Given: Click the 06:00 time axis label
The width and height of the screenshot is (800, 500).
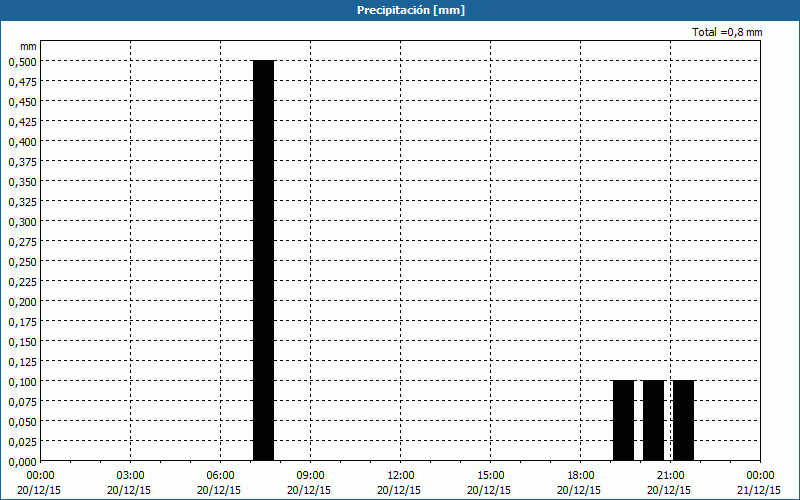Looking at the screenshot, I should point(220,476).
